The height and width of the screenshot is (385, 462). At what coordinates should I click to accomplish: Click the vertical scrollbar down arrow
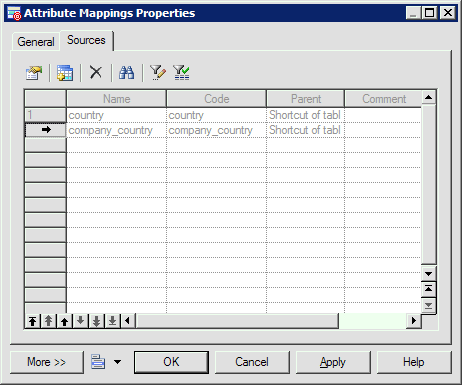coord(429,274)
